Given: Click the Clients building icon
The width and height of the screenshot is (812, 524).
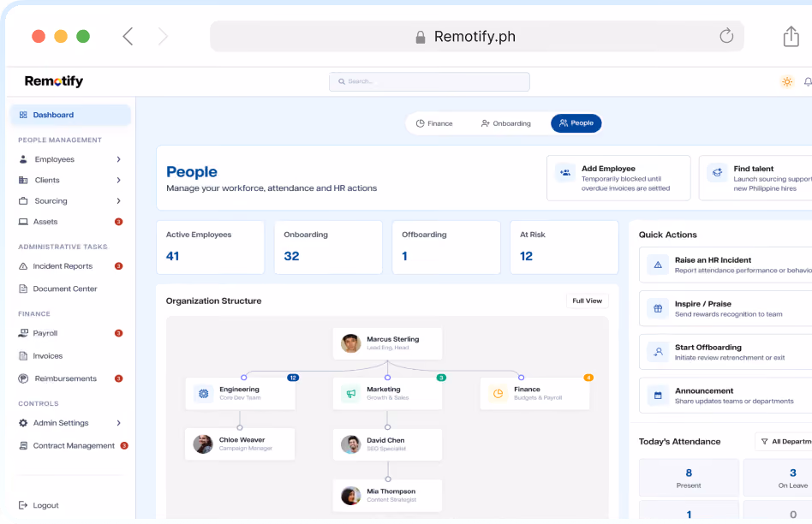Looking at the screenshot, I should click(x=23, y=180).
